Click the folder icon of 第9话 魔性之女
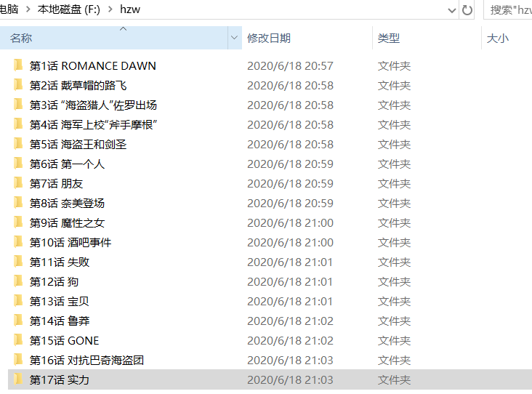Image resolution: width=532 pixels, height=394 pixels. tap(18, 222)
